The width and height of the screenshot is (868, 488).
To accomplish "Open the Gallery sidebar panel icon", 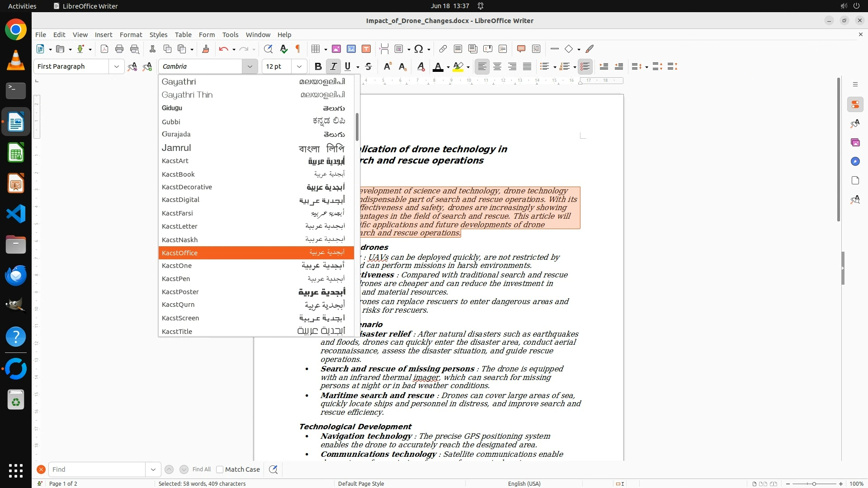I will point(855,143).
